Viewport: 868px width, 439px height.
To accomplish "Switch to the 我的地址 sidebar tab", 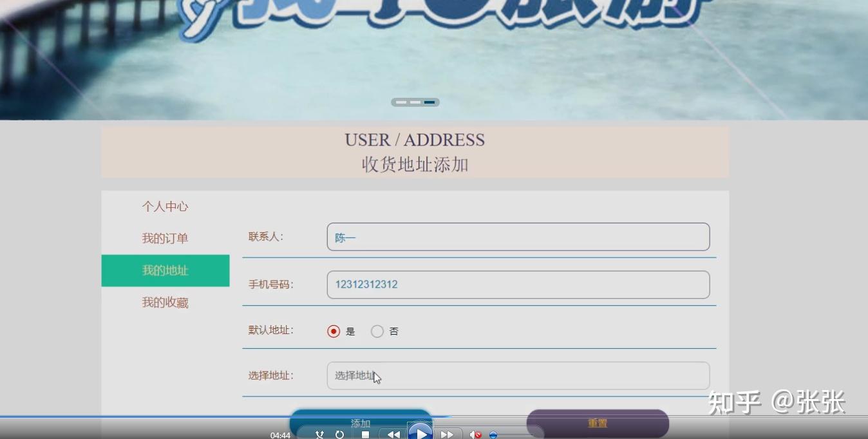I will tap(164, 270).
